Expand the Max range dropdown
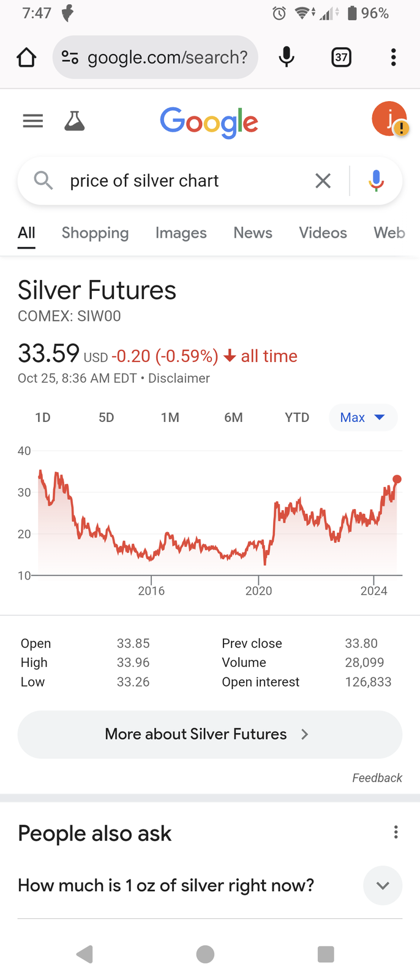Image resolution: width=420 pixels, height=980 pixels. coord(363,418)
